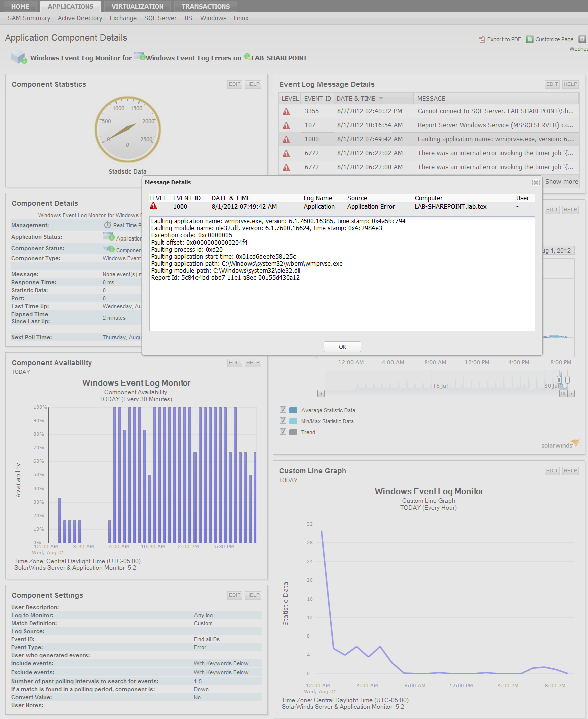Viewport: 588px width, 719px height.
Task: Toggle the Average Statistic Data checkbox
Action: [283, 409]
